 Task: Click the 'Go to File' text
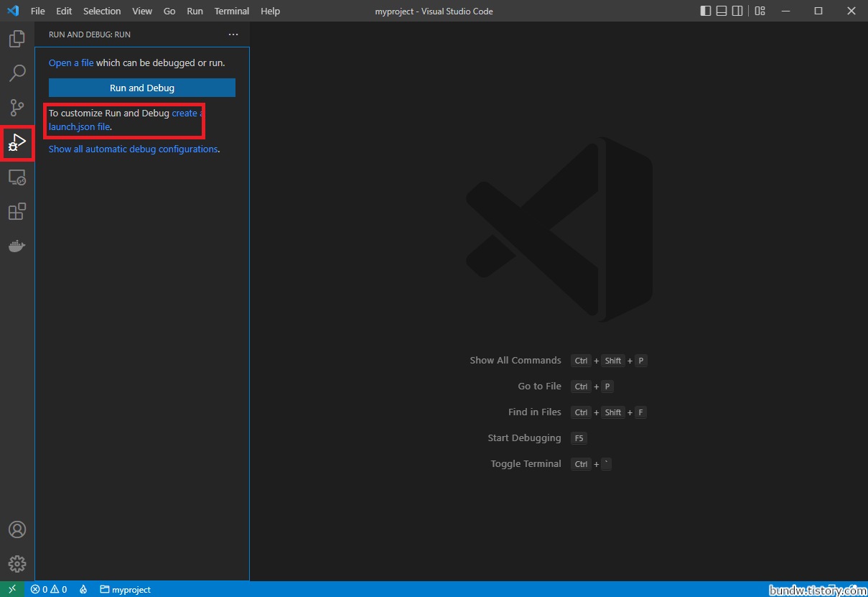tap(540, 386)
